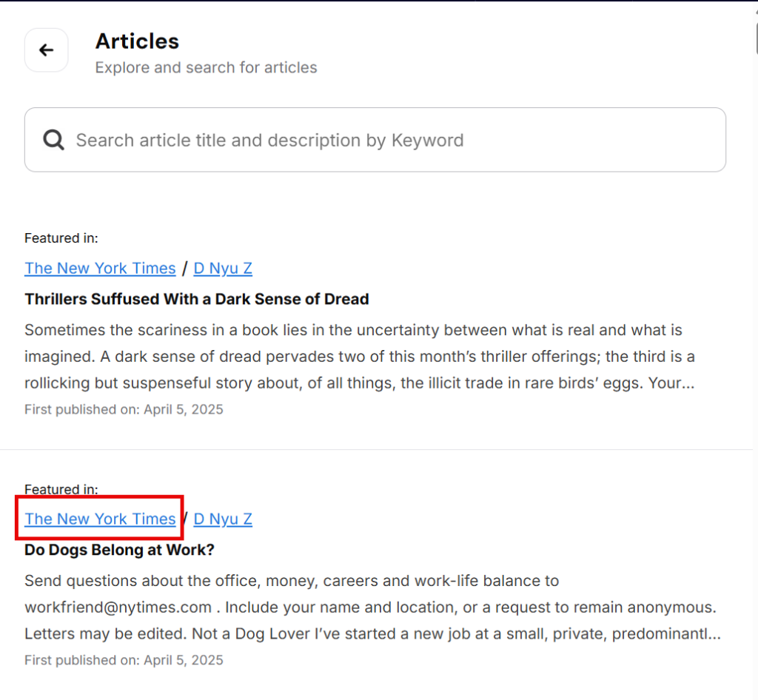
Task: Open The New York Times link above Thrillers article
Action: (100, 268)
